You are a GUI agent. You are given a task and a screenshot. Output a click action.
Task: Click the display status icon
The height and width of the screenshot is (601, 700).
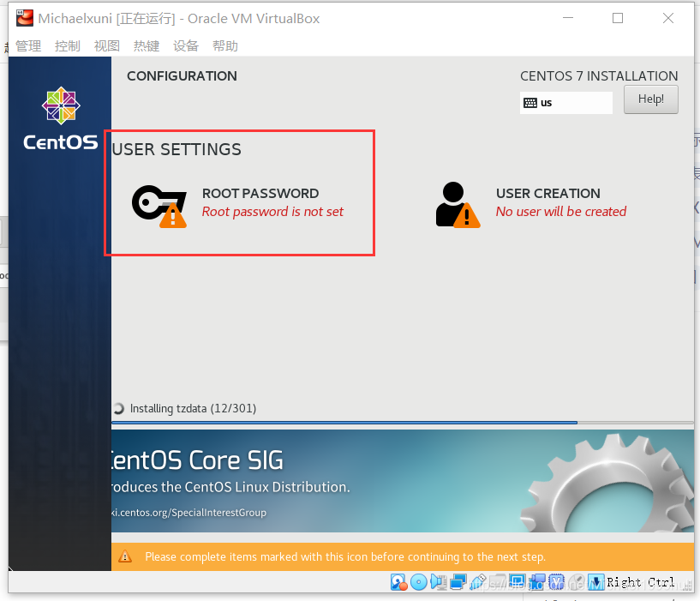[517, 582]
